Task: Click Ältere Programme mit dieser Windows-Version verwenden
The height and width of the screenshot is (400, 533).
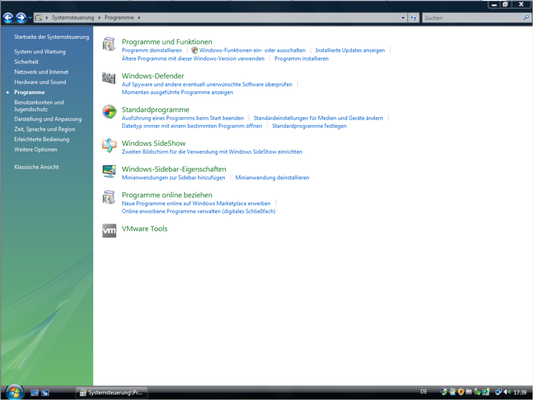Action: (x=193, y=58)
